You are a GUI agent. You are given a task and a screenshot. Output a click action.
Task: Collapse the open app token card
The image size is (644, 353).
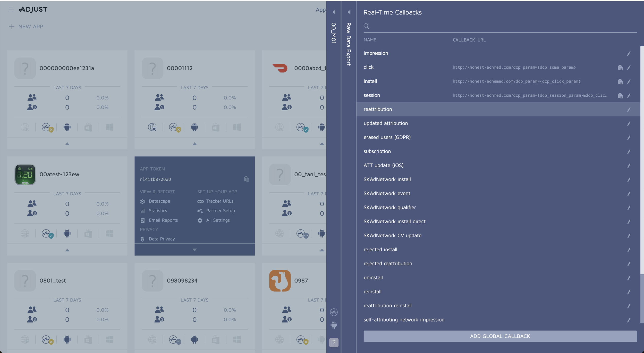pyautogui.click(x=194, y=250)
